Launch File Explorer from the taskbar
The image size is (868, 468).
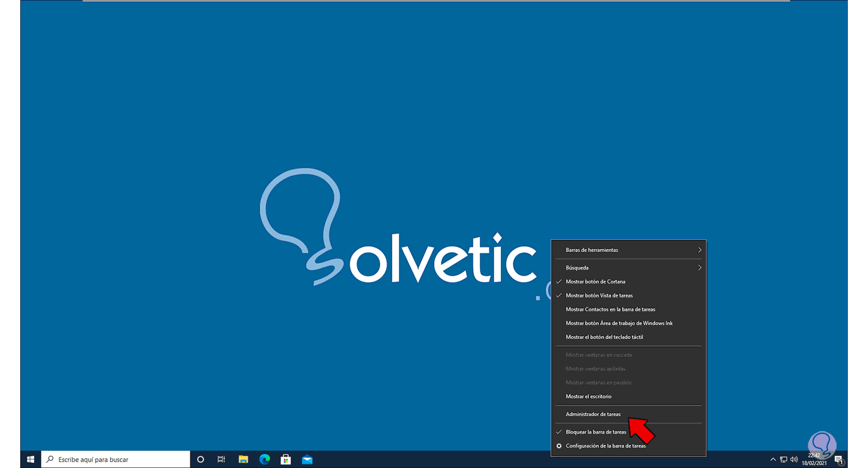pyautogui.click(x=243, y=459)
